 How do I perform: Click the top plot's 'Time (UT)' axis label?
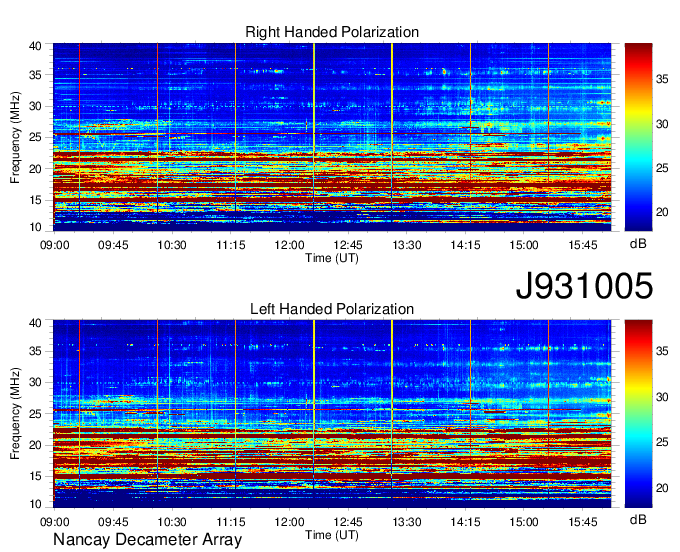coord(332,258)
